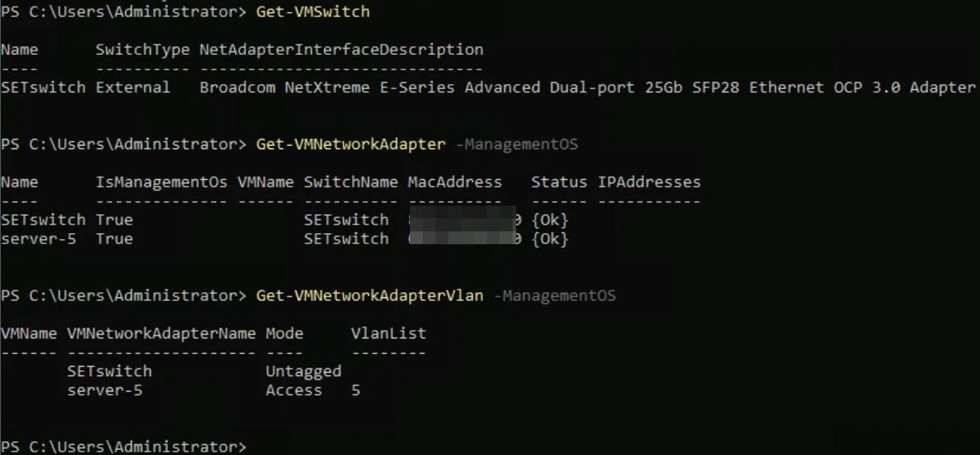Click the External switch type value
Screen dimensions: 980x455
133,87
